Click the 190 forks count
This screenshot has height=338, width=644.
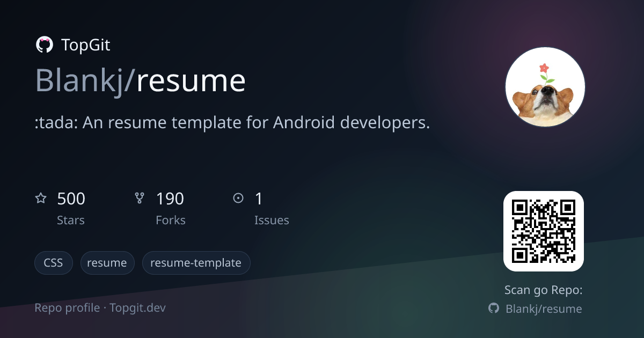tap(170, 199)
